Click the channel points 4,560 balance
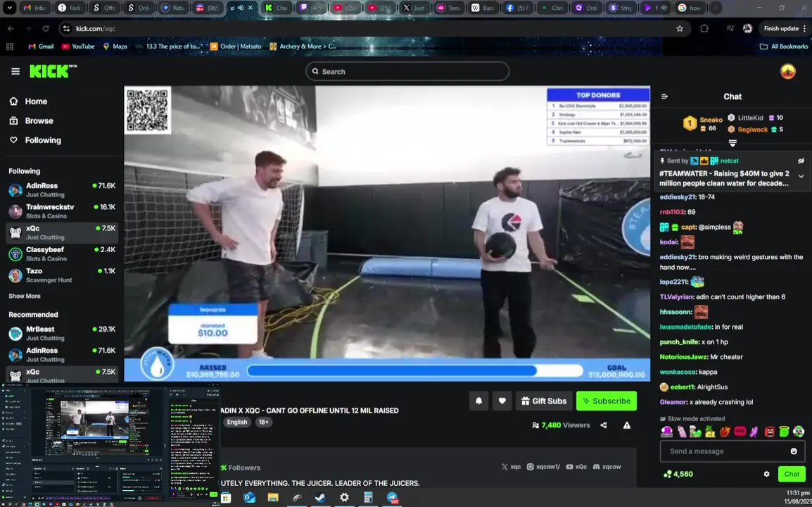Image resolution: width=812 pixels, height=507 pixels. click(678, 474)
